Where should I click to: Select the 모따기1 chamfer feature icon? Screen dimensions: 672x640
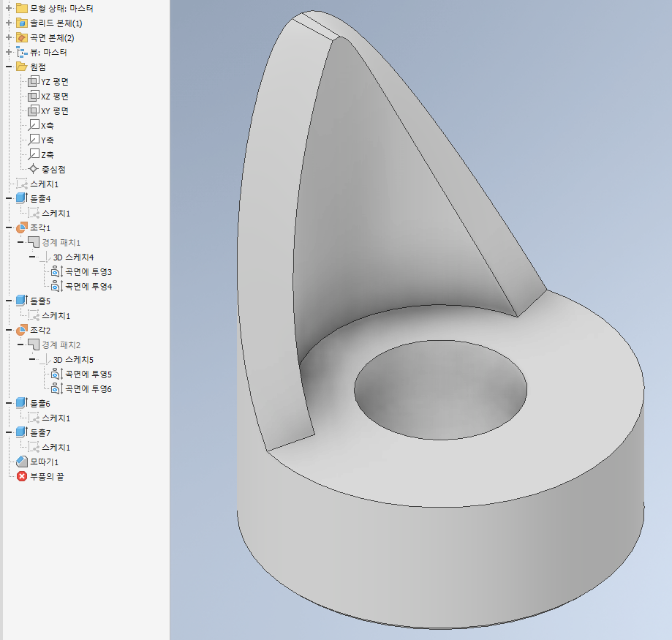[x=22, y=462]
